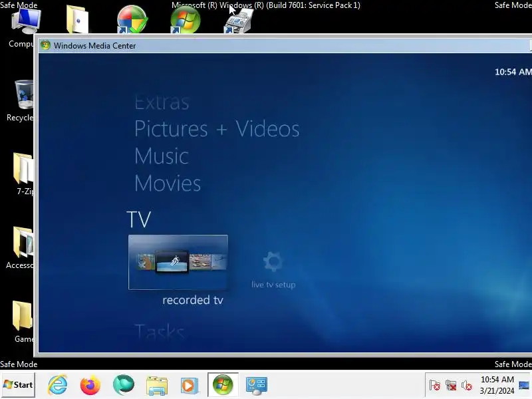Open the desktop folder with blue document
Image resolution: width=532 pixels, height=399 pixels.
point(77,19)
